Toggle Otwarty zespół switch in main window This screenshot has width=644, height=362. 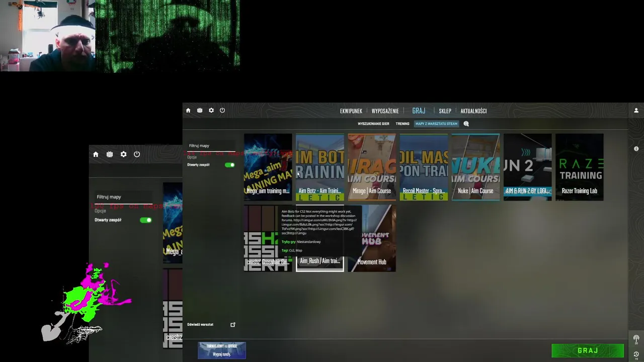coord(230,165)
